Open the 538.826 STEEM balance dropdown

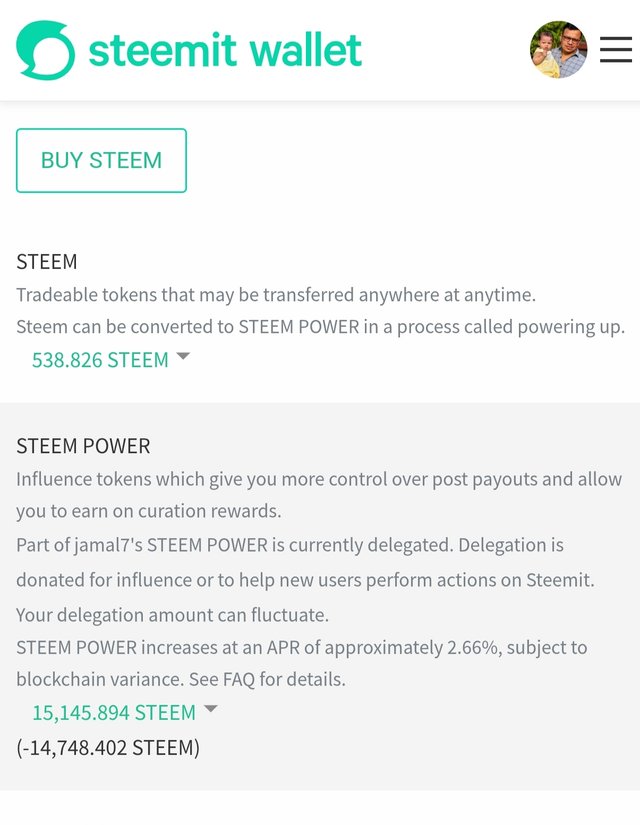tap(100, 360)
